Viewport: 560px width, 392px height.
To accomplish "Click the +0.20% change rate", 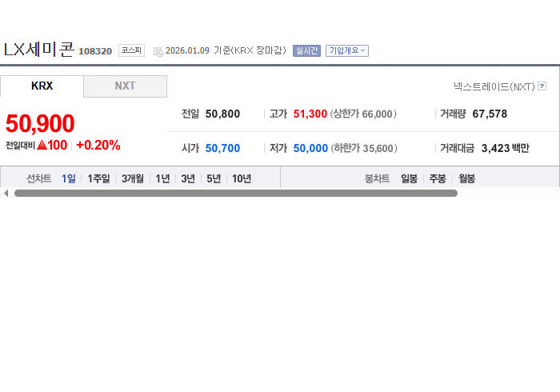I will point(98,145).
